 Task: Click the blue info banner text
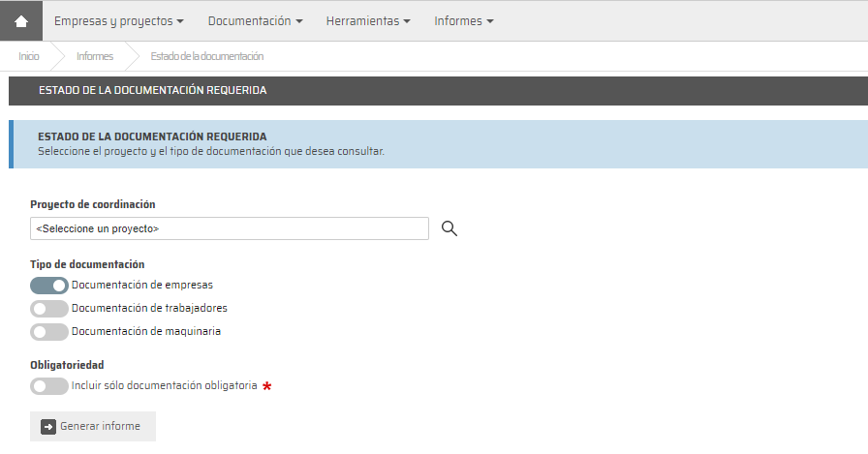click(211, 151)
